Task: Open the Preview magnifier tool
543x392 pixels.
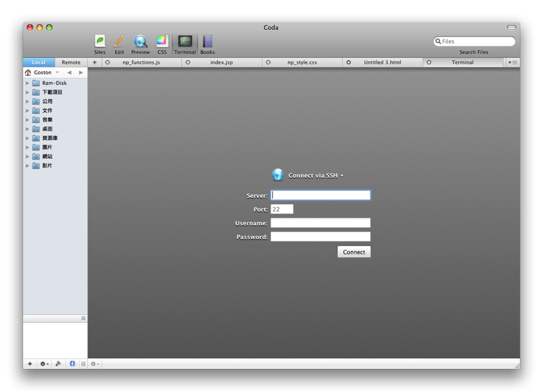Action: coord(141,42)
